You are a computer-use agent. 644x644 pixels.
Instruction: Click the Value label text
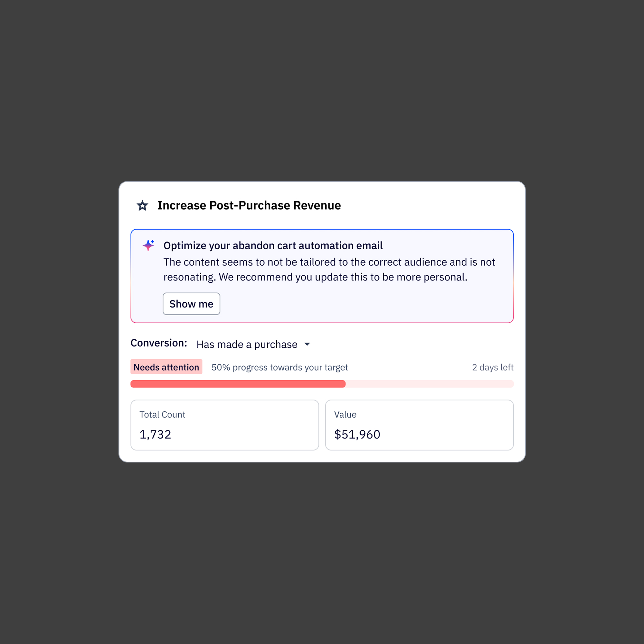click(x=345, y=415)
